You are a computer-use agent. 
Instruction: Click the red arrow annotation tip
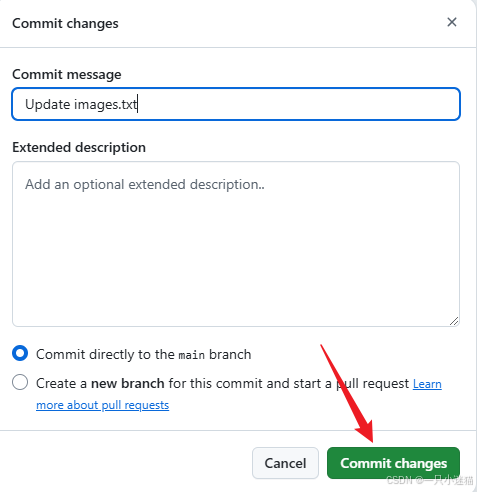coord(371,441)
